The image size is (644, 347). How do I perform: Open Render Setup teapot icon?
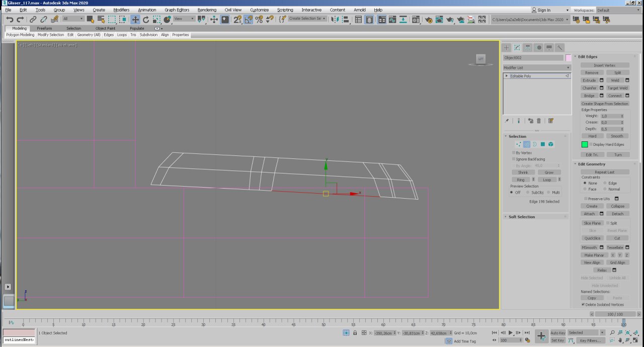point(429,19)
